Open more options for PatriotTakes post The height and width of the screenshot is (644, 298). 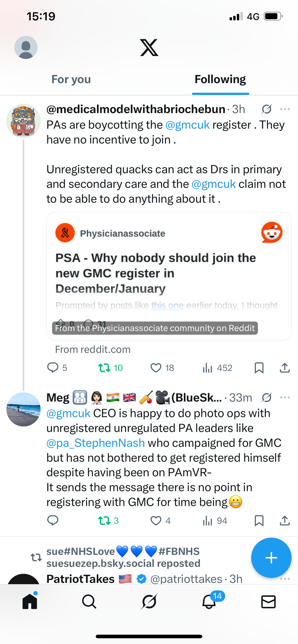click(285, 579)
